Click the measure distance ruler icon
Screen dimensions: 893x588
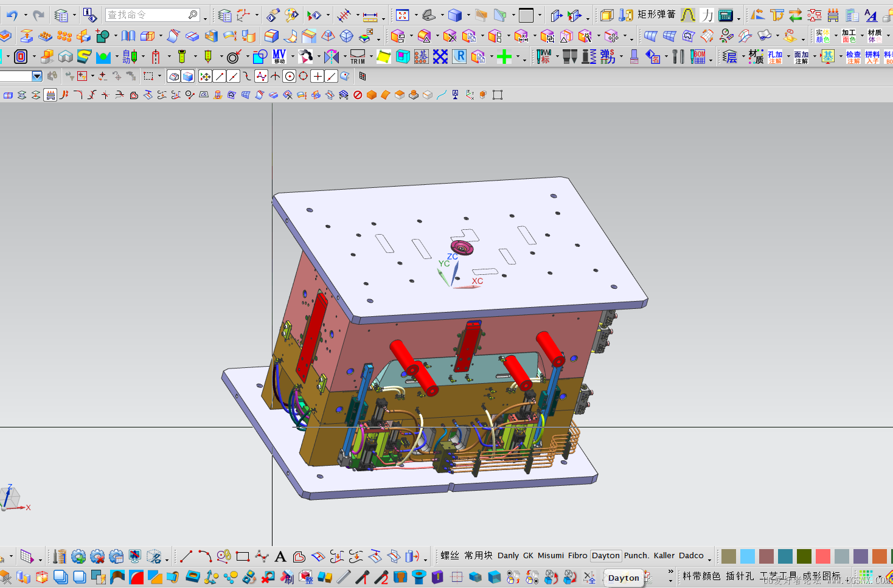[370, 15]
